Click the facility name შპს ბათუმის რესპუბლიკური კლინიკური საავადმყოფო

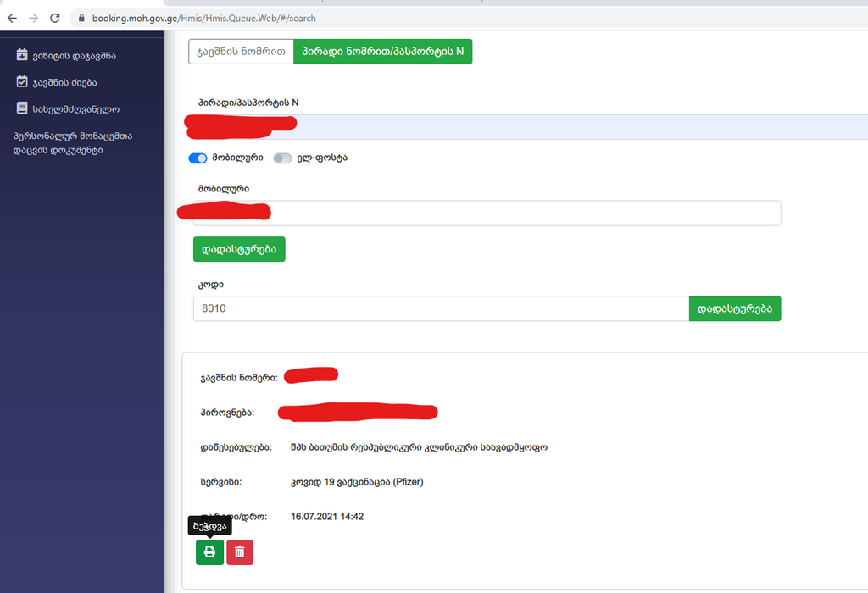(419, 447)
